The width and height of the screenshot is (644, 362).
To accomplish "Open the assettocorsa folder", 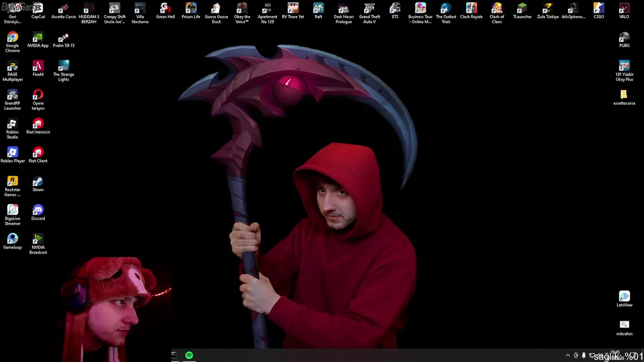I will pyautogui.click(x=624, y=98).
